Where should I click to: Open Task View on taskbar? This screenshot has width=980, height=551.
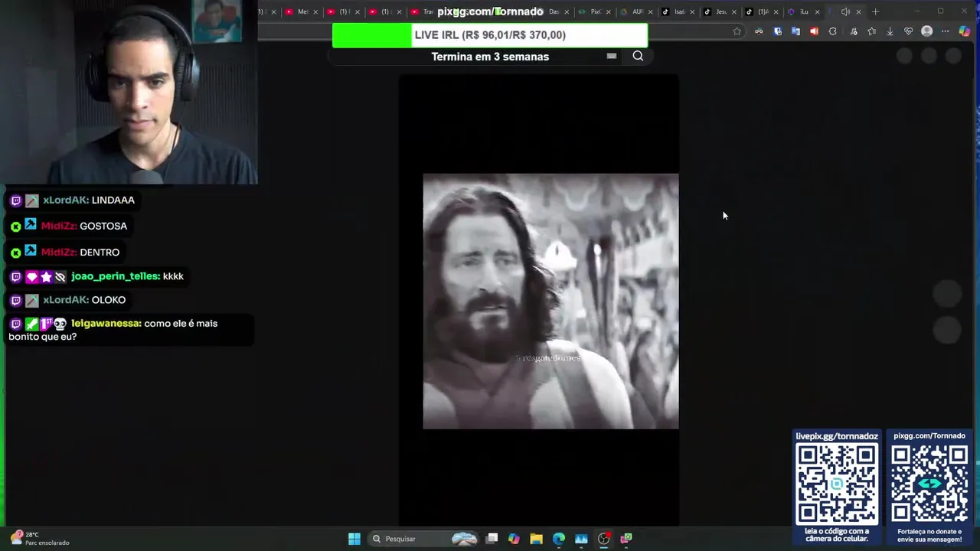coord(492,539)
